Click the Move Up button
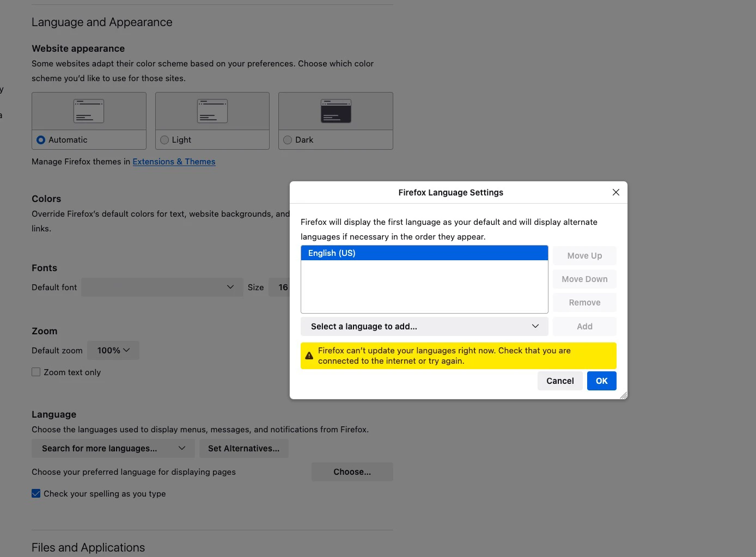 pos(584,255)
